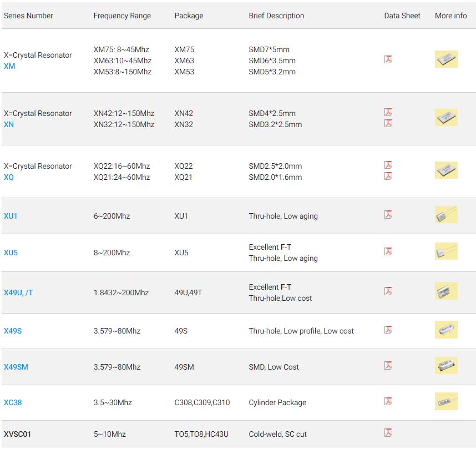View the XM product thumbnail image
The image size is (476, 449).
pyautogui.click(x=446, y=59)
